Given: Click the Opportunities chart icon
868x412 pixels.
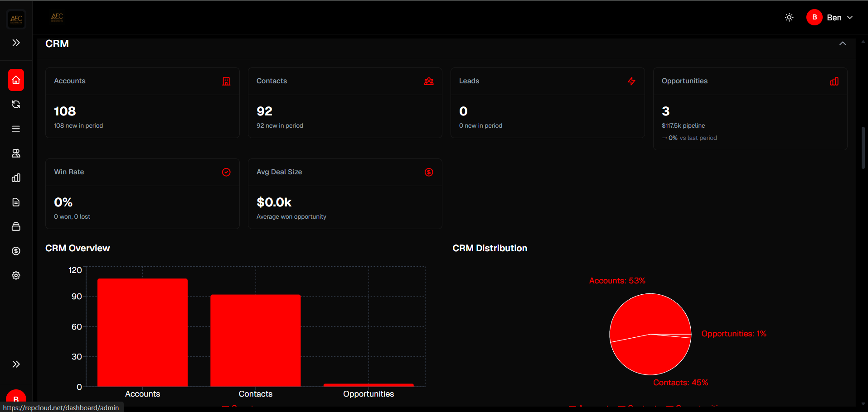Looking at the screenshot, I should pos(834,81).
